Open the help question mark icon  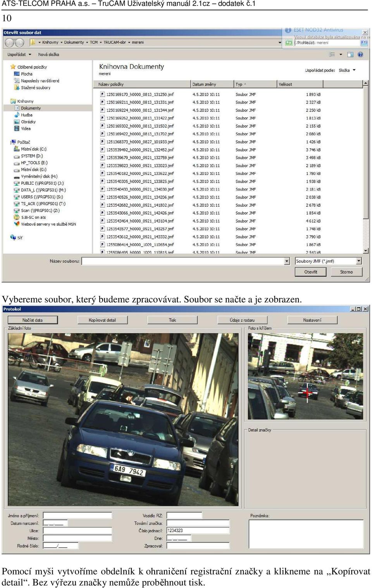360,55
